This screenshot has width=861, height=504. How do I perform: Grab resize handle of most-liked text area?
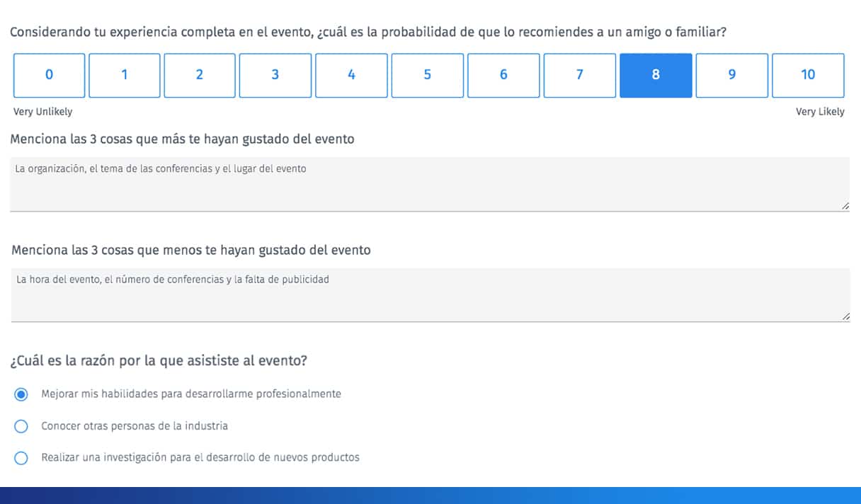(x=845, y=205)
